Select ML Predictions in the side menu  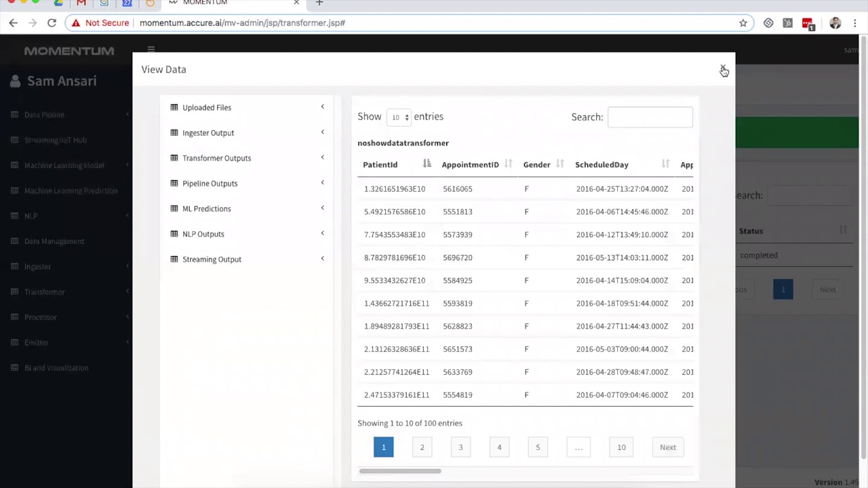[206, 209]
